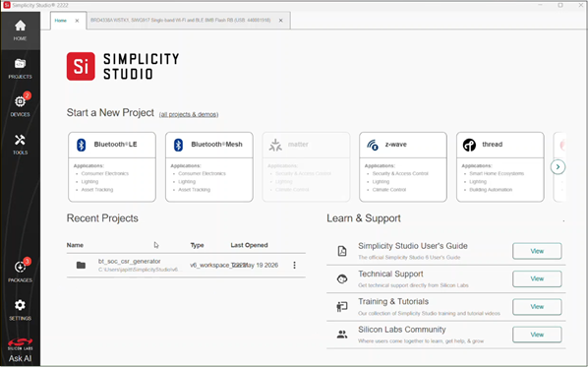Open the bt_soc_csr_generator three-dot menu
This screenshot has height=367, width=588.
294,266
